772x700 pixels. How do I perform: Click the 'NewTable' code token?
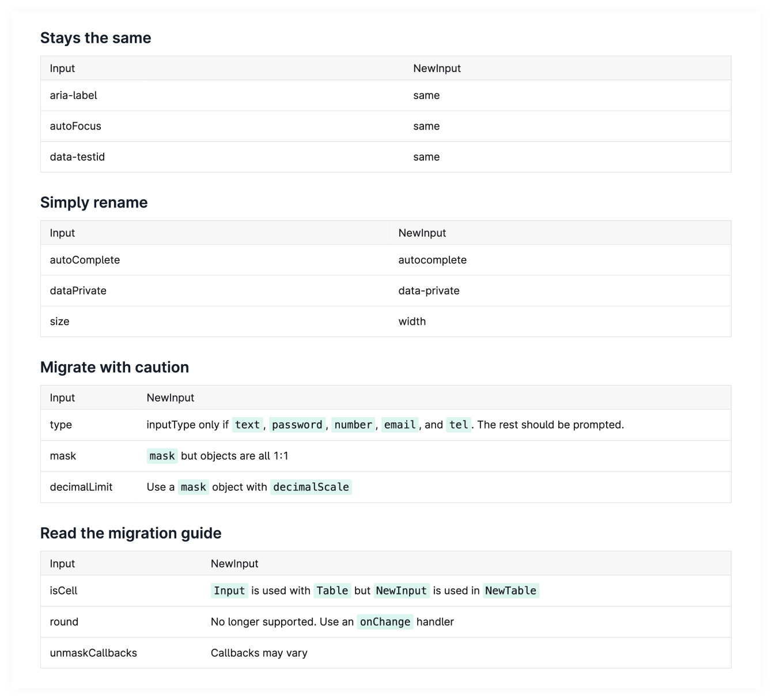[x=511, y=591]
